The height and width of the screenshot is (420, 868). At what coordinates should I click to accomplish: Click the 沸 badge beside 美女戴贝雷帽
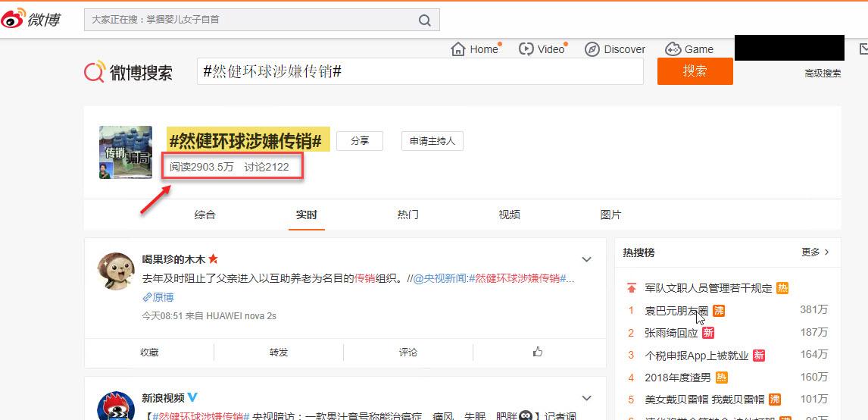point(774,399)
